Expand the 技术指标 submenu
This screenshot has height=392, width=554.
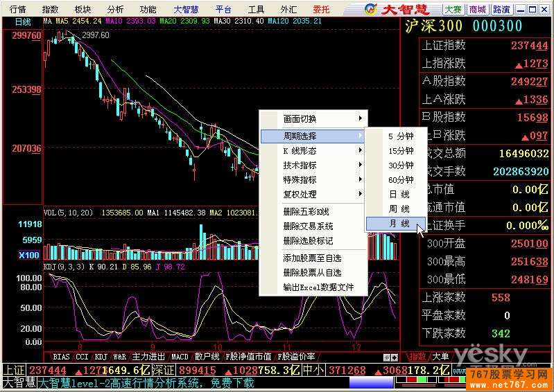(x=314, y=165)
